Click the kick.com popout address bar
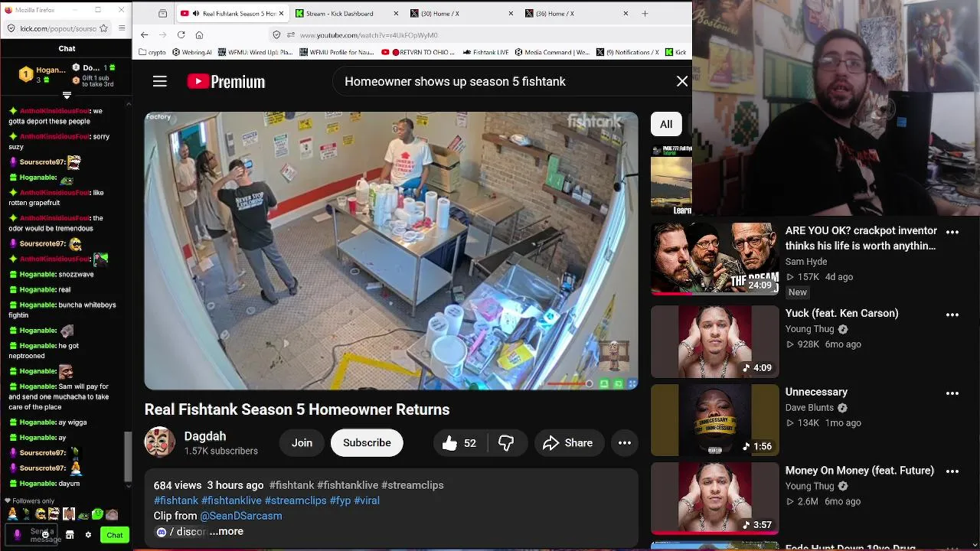The width and height of the screenshot is (980, 551). pyautogui.click(x=58, y=28)
